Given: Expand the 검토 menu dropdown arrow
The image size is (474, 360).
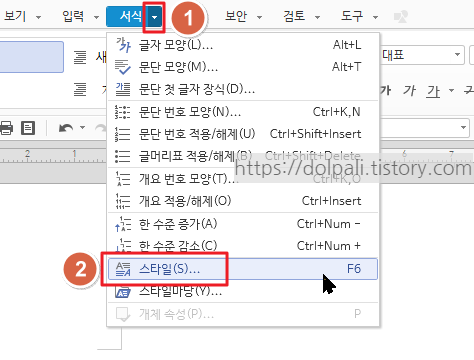Looking at the screenshot, I should click(317, 17).
